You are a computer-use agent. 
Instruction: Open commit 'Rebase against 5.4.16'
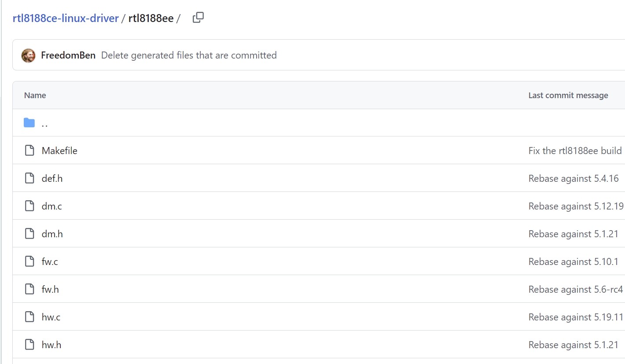(574, 178)
